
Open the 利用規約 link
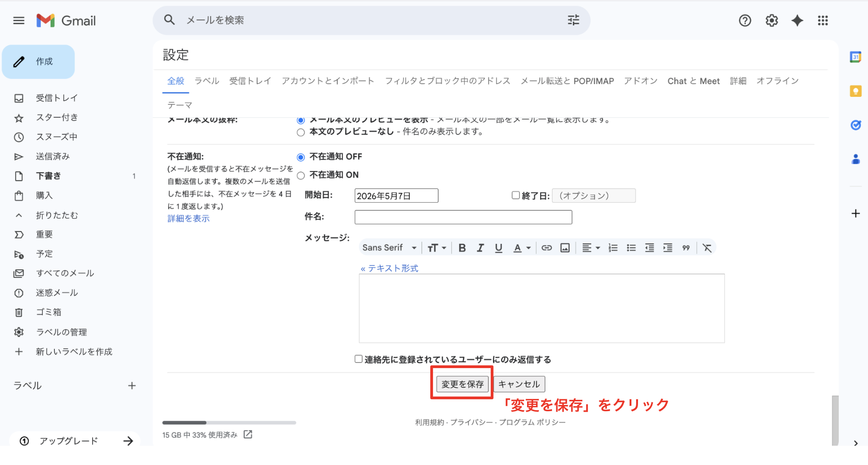coord(429,422)
